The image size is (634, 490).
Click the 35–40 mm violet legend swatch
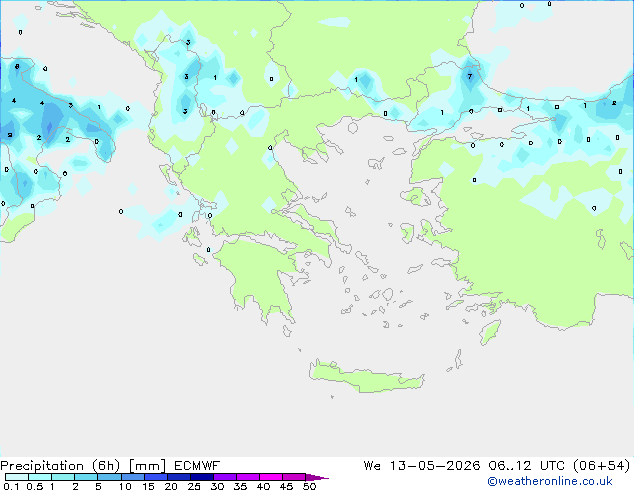tap(248, 477)
